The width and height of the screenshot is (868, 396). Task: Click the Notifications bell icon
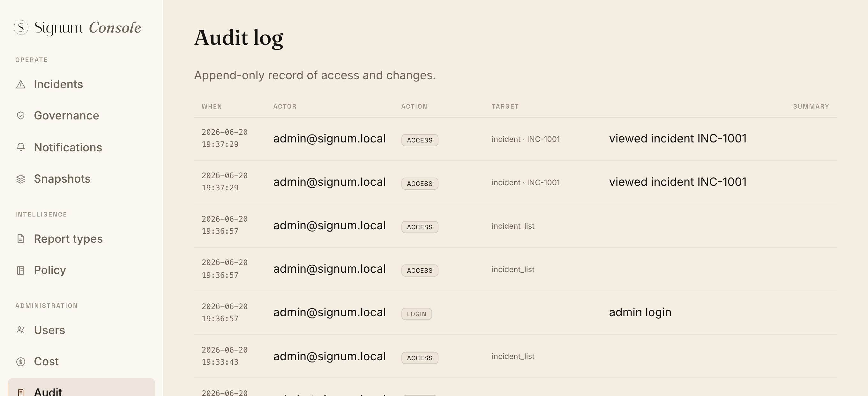point(21,148)
